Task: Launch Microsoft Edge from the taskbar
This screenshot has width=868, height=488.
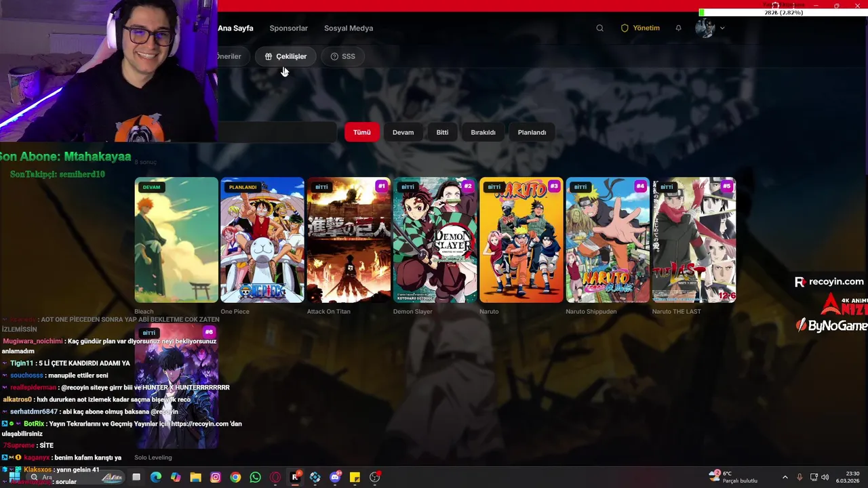Action: tap(156, 477)
